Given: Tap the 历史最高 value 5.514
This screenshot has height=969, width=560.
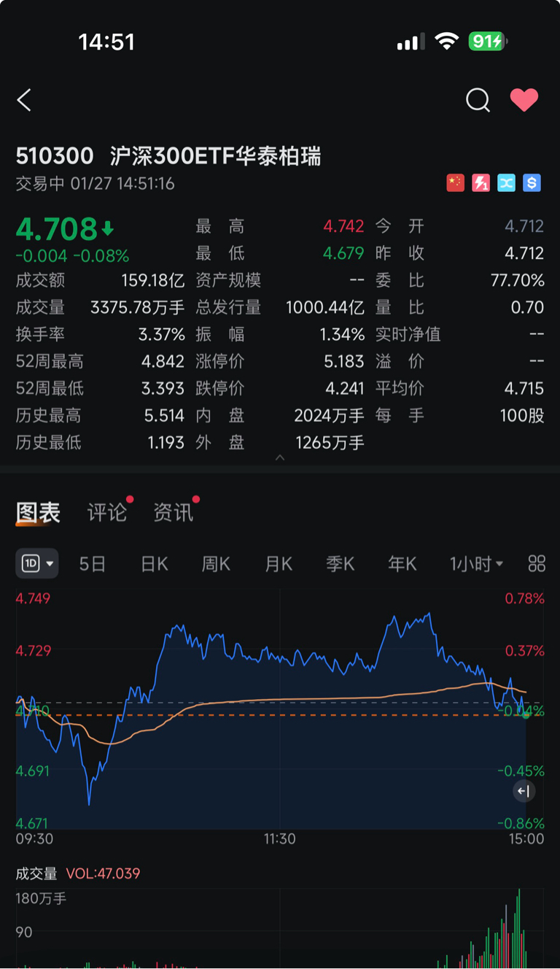Looking at the screenshot, I should [x=164, y=415].
